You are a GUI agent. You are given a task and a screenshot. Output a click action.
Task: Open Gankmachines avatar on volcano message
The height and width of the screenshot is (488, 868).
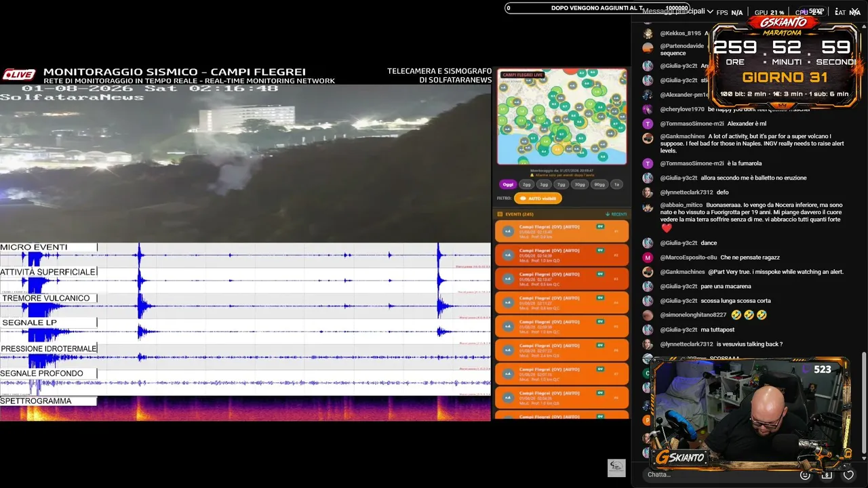pos(648,138)
